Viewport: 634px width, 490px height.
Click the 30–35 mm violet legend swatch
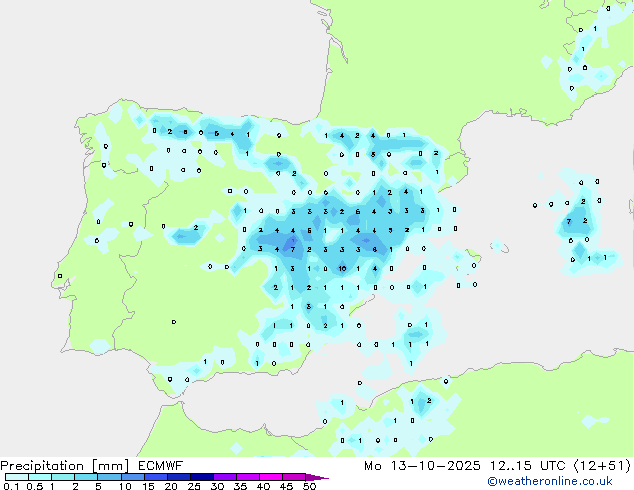point(224,477)
